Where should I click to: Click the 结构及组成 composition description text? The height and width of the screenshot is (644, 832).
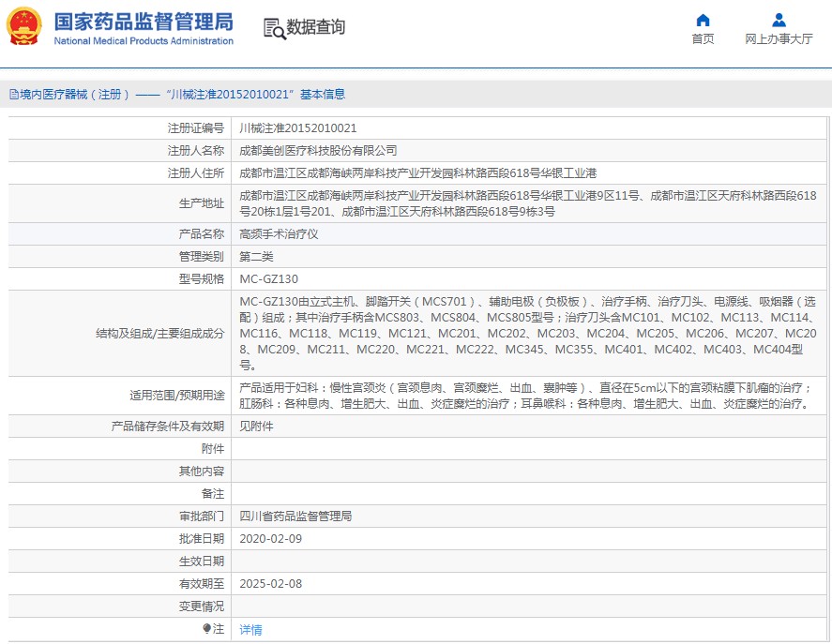[x=527, y=333]
